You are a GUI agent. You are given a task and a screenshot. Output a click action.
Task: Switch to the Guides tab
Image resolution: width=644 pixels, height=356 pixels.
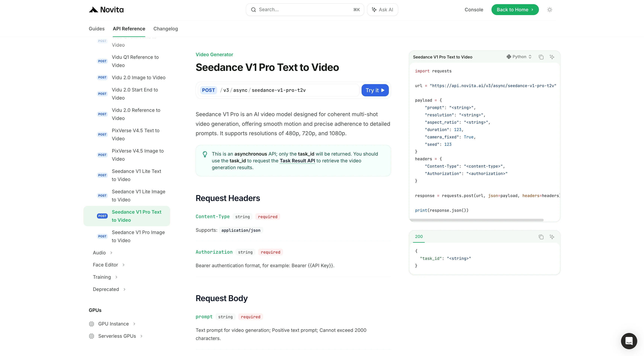(96, 29)
